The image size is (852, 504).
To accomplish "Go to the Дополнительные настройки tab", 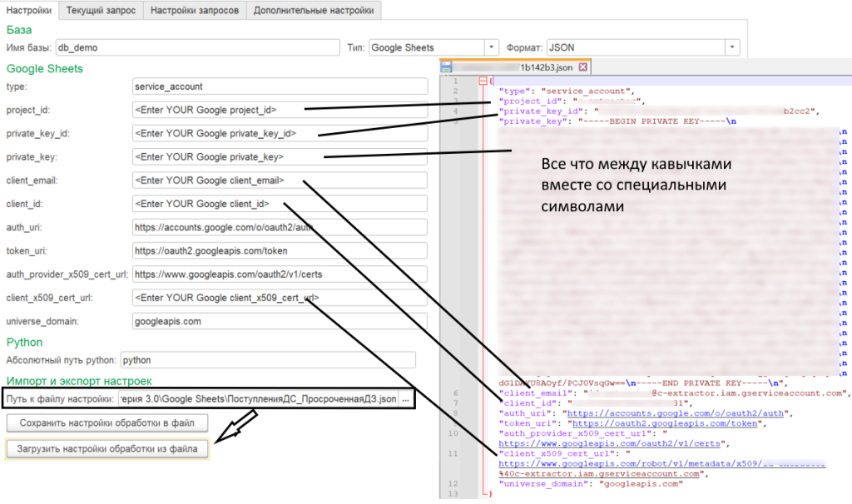I will (x=314, y=10).
